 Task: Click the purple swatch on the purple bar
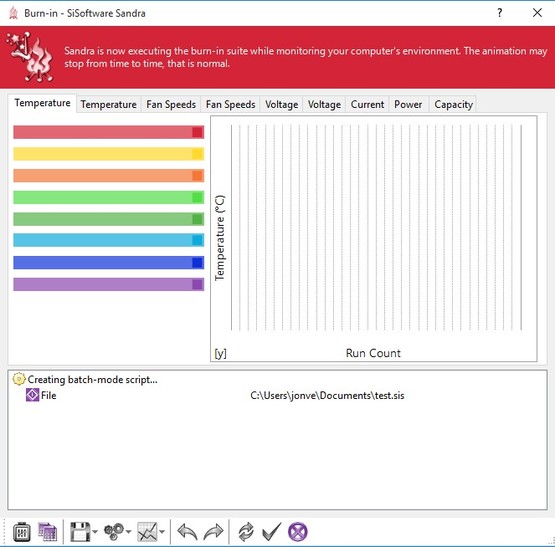click(x=198, y=284)
